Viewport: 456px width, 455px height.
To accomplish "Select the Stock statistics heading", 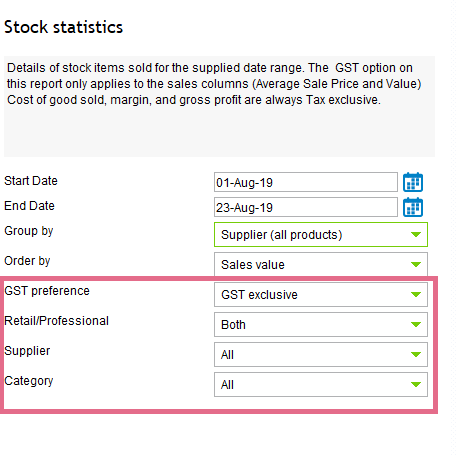I will pos(63,27).
